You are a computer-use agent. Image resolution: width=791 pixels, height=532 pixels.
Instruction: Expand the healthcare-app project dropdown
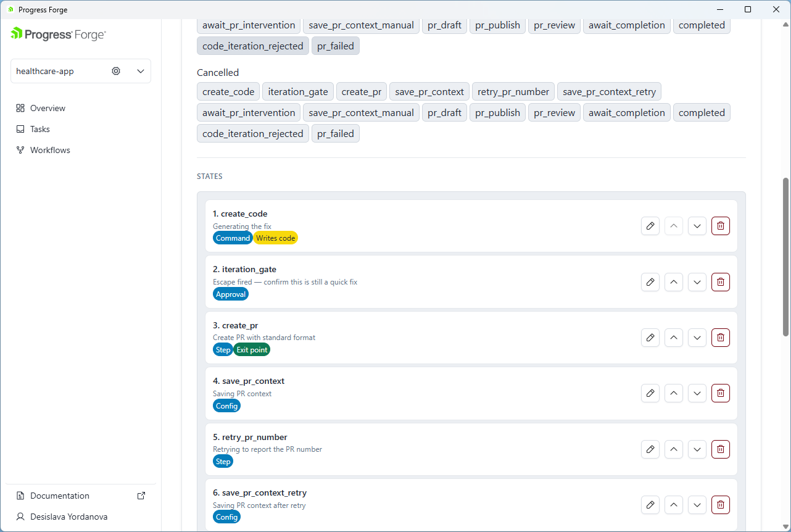point(141,71)
